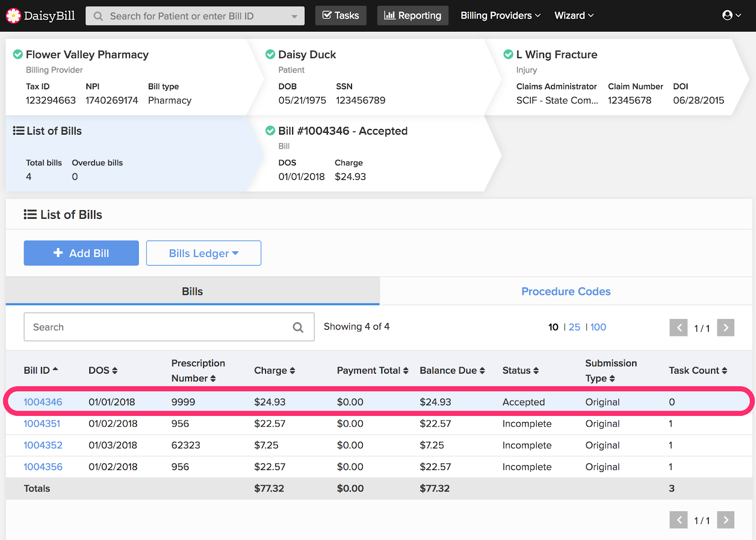Show 25 results per page
Image resolution: width=756 pixels, height=540 pixels.
click(x=574, y=327)
